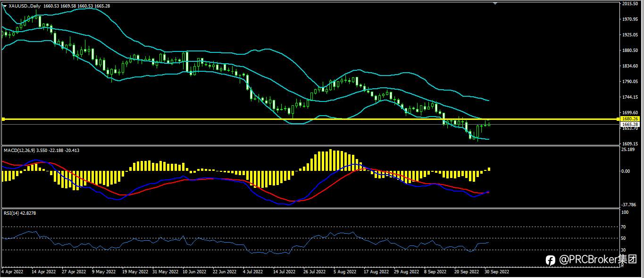The image size is (644, 278).
Task: Select the yellow horizontal line's left handle
Action: coord(3,119)
